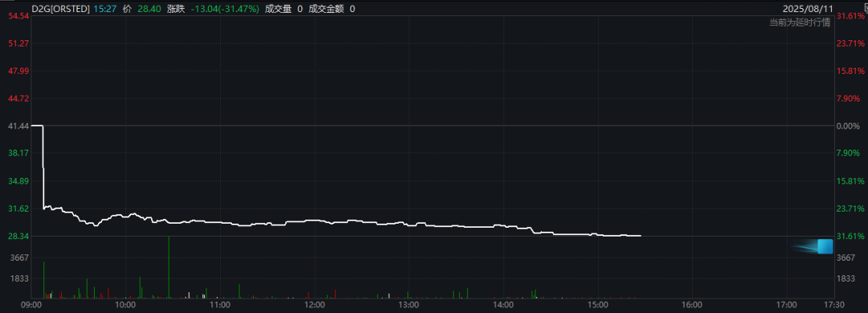868x313 pixels.
Task: Click the D2G[ORSTED] ticker name
Action: click(61, 10)
